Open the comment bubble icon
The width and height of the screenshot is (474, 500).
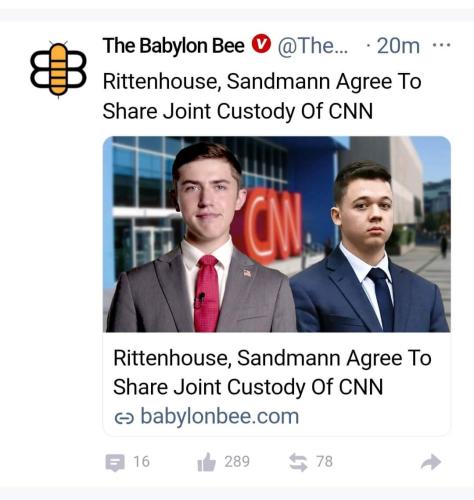pos(115,462)
